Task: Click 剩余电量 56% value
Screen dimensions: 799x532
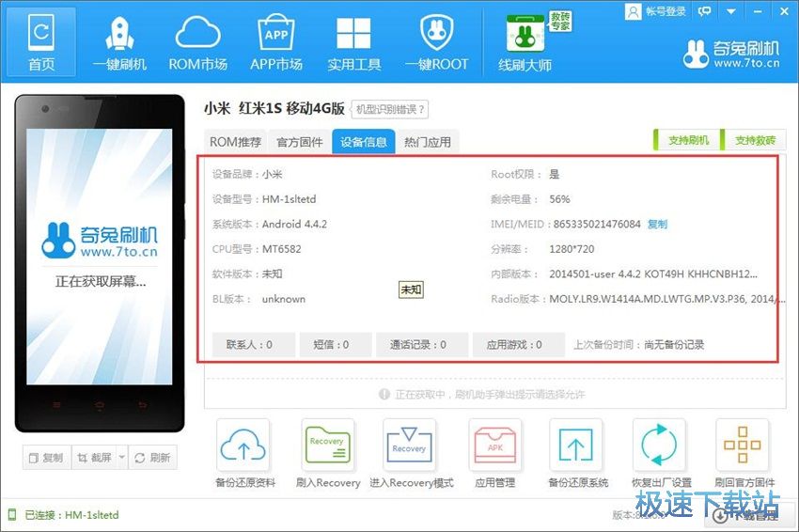Action: (x=559, y=198)
